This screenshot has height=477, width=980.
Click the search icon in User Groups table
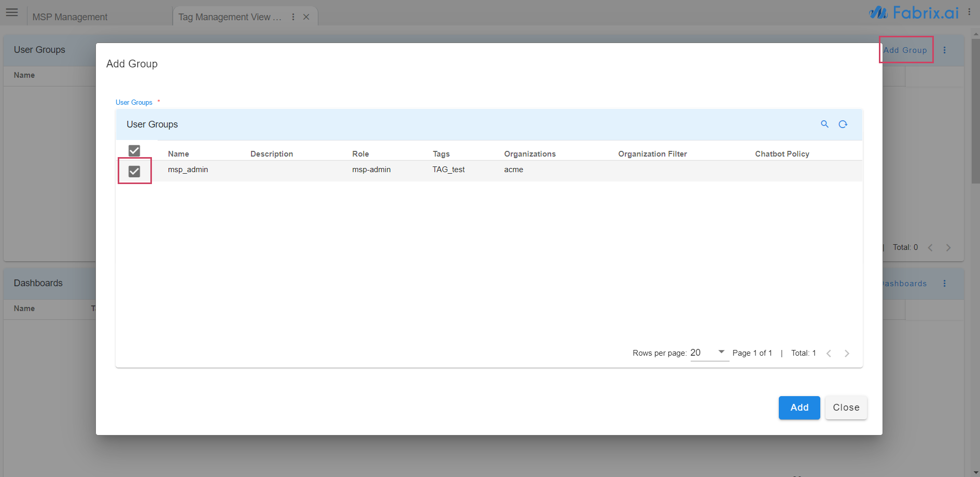click(x=824, y=124)
